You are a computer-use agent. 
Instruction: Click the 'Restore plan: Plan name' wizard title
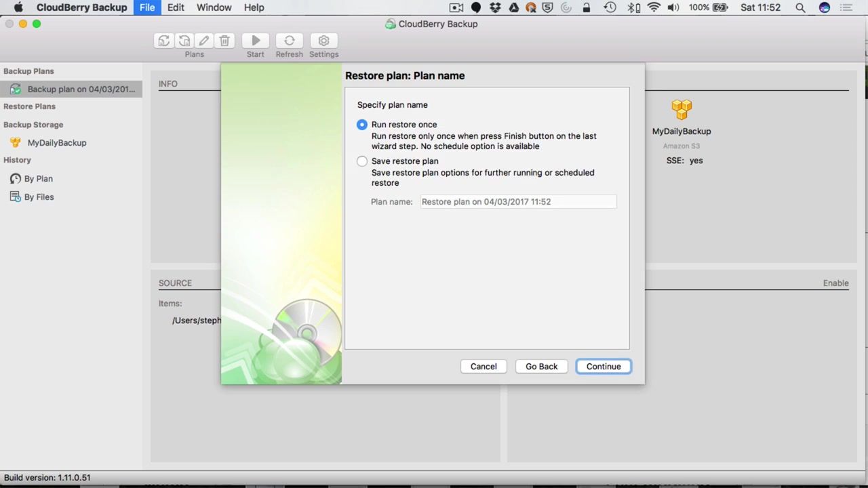click(405, 76)
